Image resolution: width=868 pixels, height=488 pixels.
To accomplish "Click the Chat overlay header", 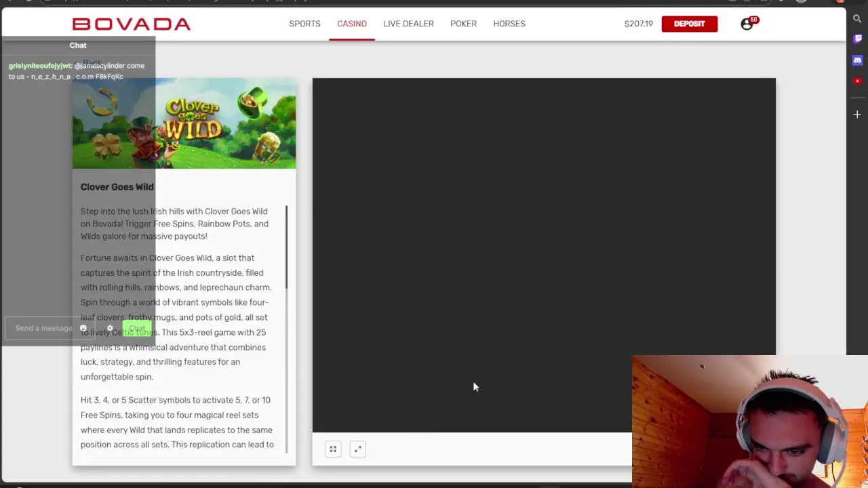I will pos(78,45).
